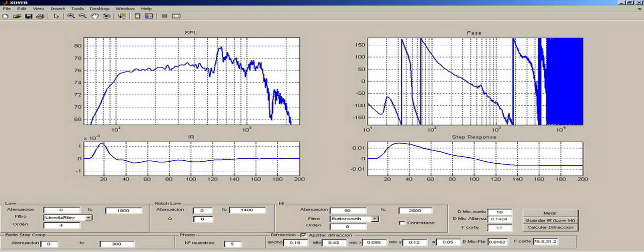Click the a field showing 0.05
The width and height of the screenshot is (644, 252).
click(x=448, y=243)
